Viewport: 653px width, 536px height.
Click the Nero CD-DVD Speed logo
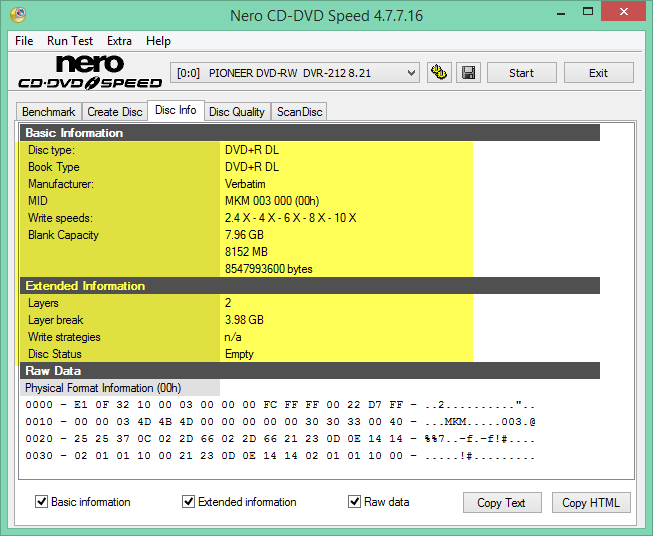(90, 72)
